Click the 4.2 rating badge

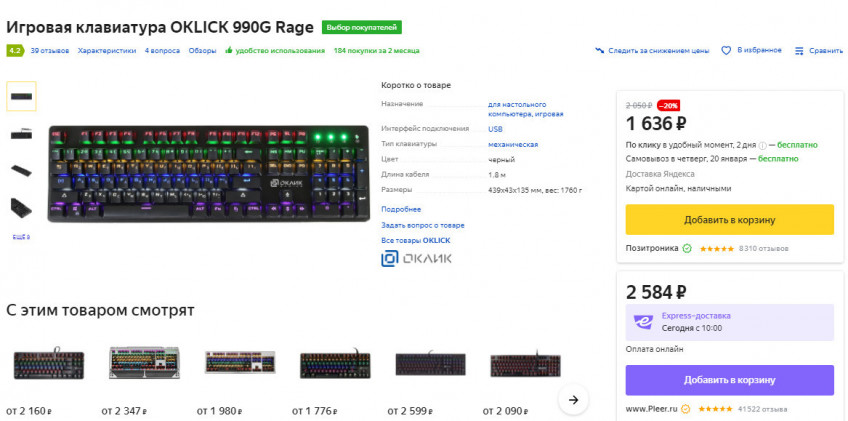point(15,50)
